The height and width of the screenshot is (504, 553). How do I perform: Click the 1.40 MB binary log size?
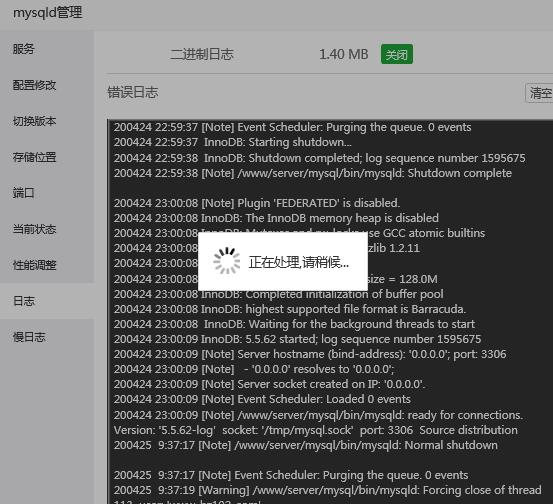click(344, 54)
